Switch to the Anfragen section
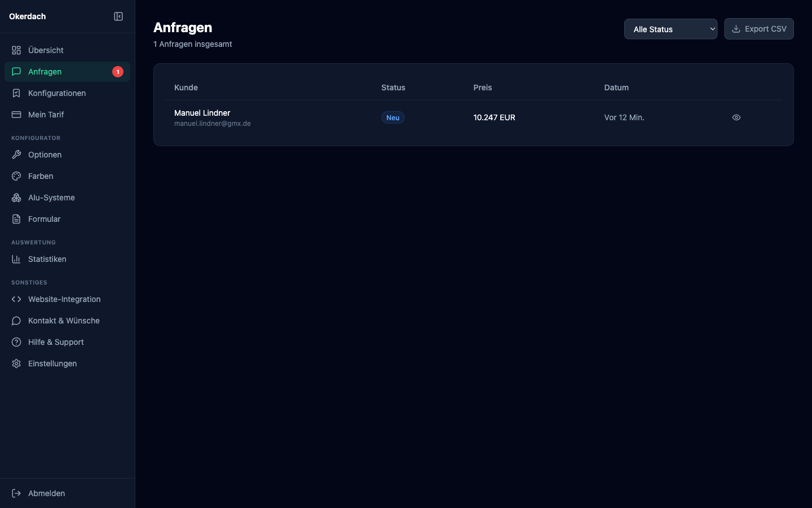The image size is (812, 508). 45,72
